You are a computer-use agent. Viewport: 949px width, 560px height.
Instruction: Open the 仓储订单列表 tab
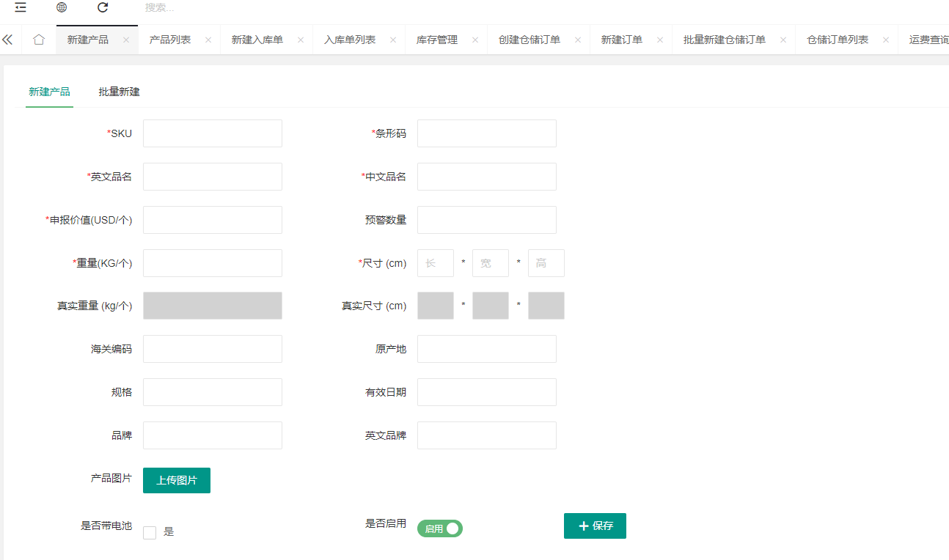pyautogui.click(x=838, y=40)
